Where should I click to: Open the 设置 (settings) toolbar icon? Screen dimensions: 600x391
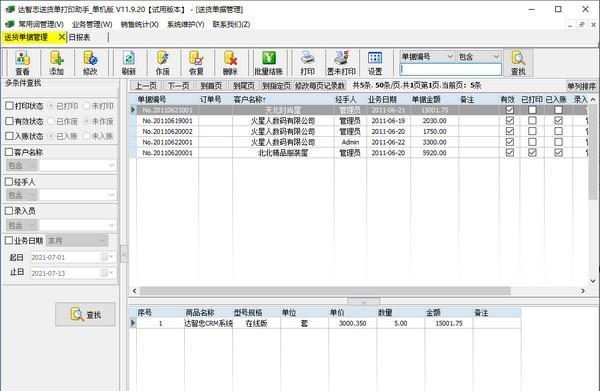(x=375, y=63)
